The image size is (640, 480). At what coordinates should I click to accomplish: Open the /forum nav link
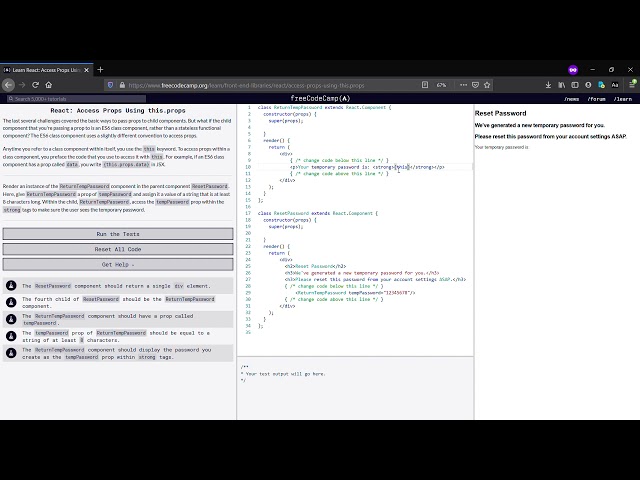click(596, 99)
